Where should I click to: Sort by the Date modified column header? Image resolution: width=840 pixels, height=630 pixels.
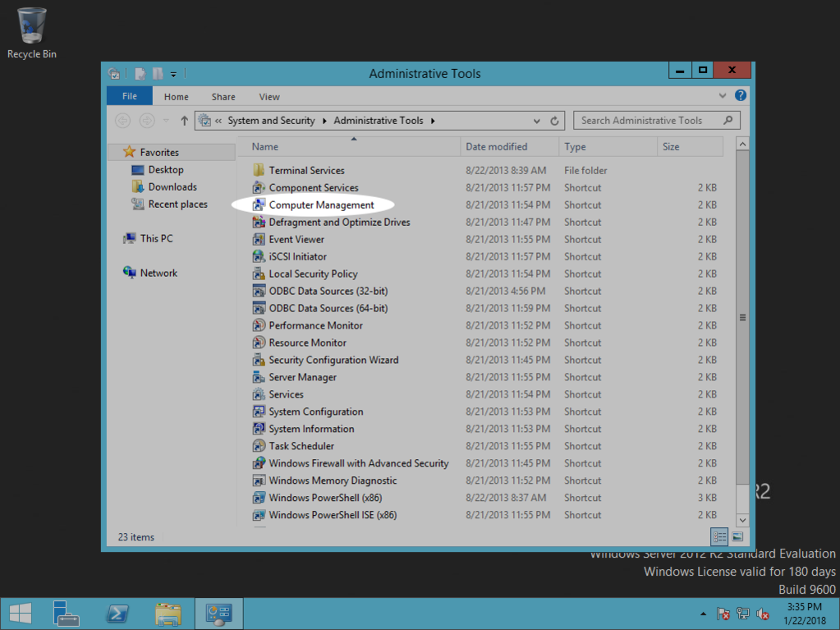tap(497, 147)
